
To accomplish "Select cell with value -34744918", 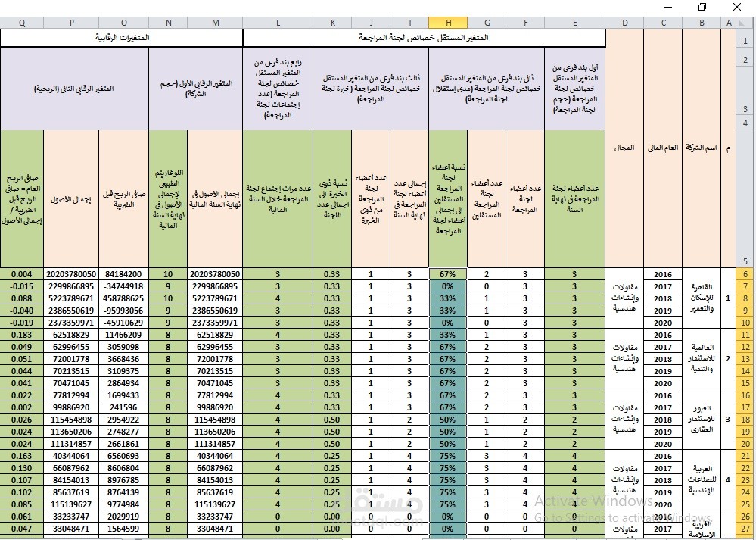I will pos(124,286).
